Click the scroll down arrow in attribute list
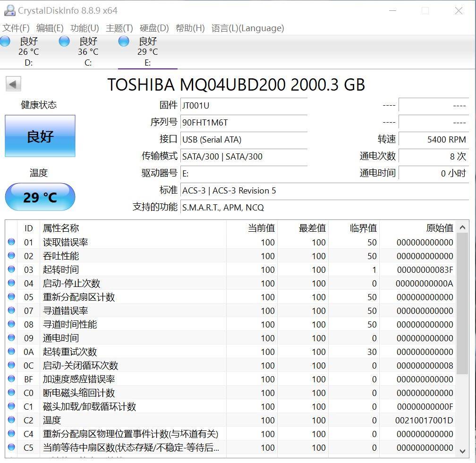This screenshot has width=476, height=463. point(462,451)
